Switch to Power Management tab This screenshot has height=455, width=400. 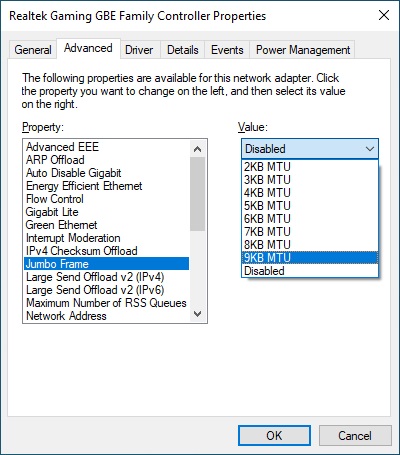coord(303,50)
